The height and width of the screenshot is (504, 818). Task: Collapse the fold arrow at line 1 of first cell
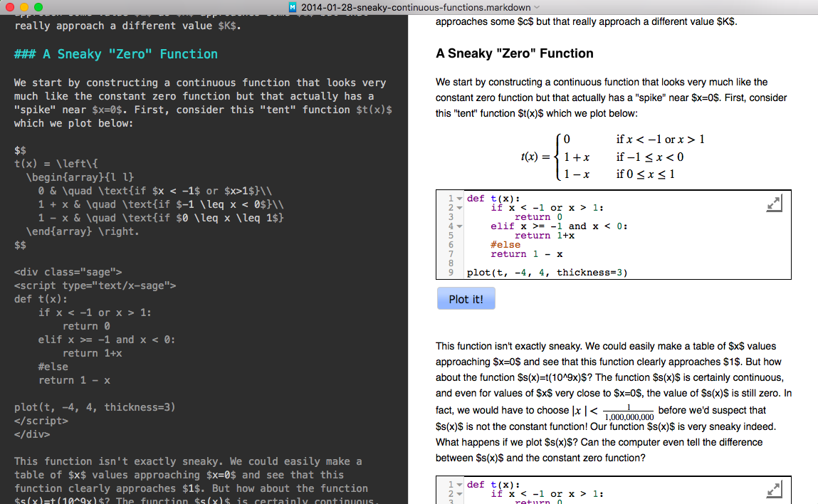pos(460,199)
